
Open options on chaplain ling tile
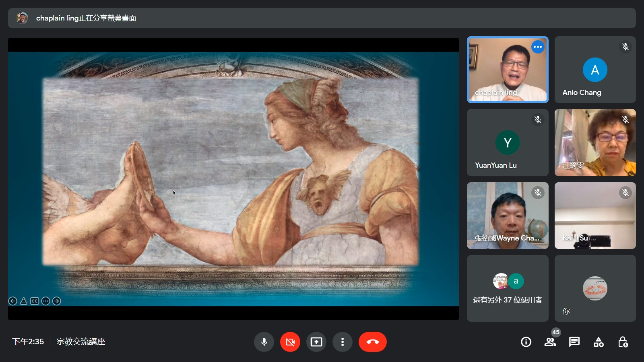(x=538, y=47)
